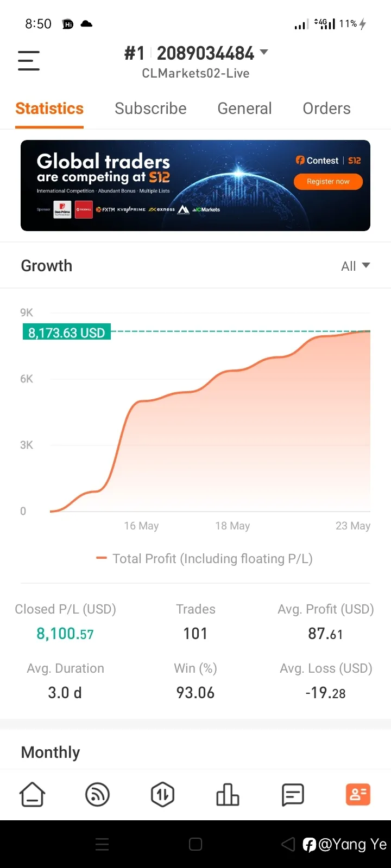The height and width of the screenshot is (868, 391).
Task: Open the Global traders S12 contest banner
Action: point(195,186)
